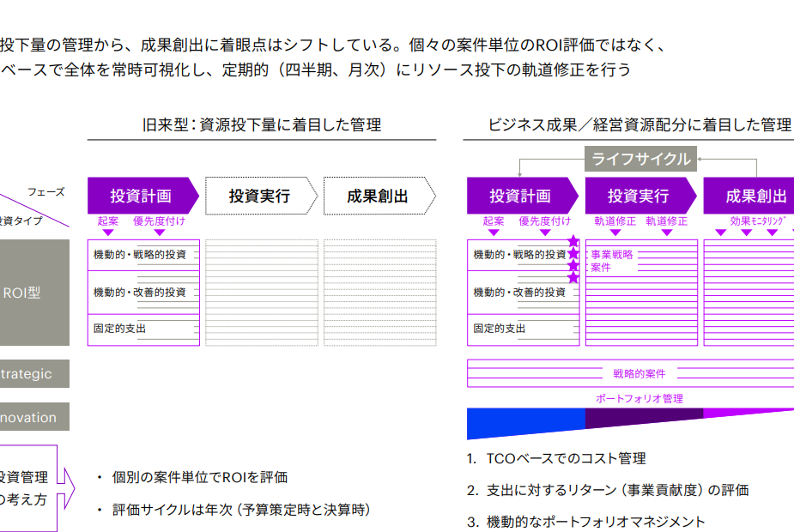Select purple 投資計画 arrow in 旧来型 diagram

[143, 196]
